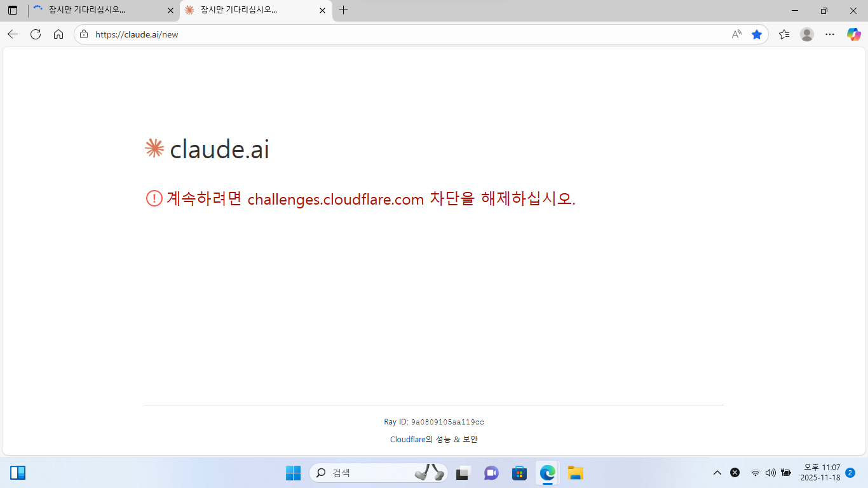Restore down the browser window

[824, 10]
